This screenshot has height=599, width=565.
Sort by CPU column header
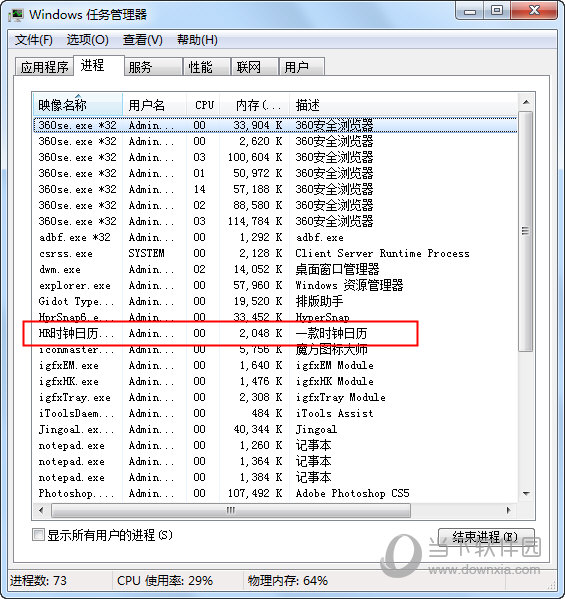pyautogui.click(x=203, y=104)
